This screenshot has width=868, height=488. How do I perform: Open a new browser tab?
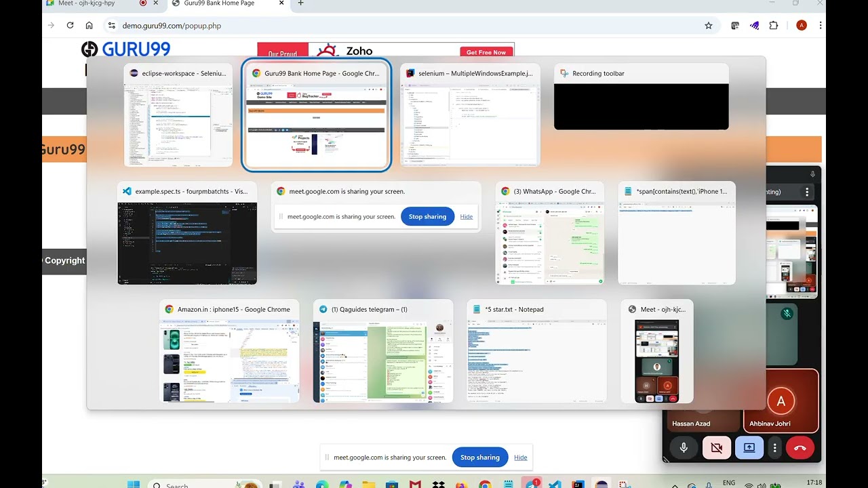click(x=301, y=3)
